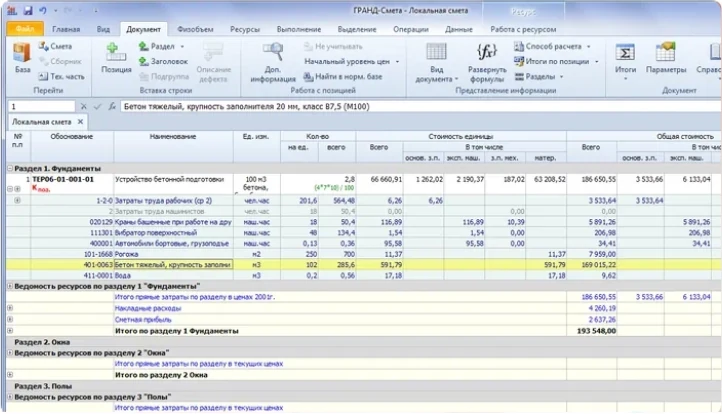Viewport: 722px width, 414px height.
Task: Click the cell reference box showing 1
Action: 41,106
